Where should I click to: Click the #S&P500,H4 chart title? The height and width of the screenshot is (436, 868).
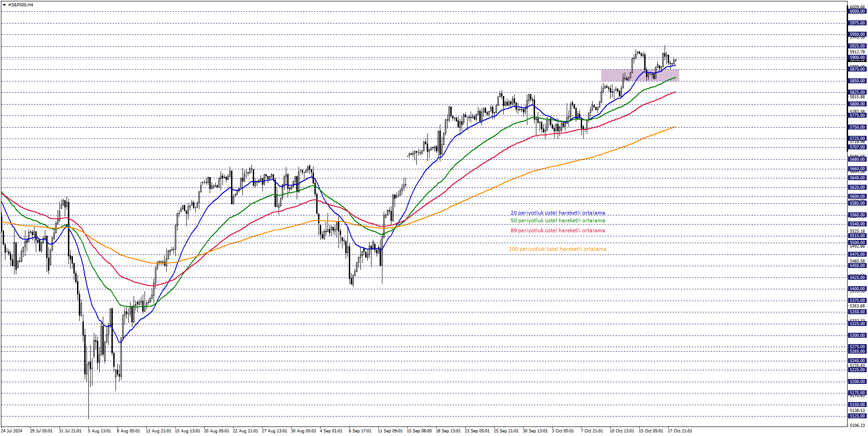21,5
